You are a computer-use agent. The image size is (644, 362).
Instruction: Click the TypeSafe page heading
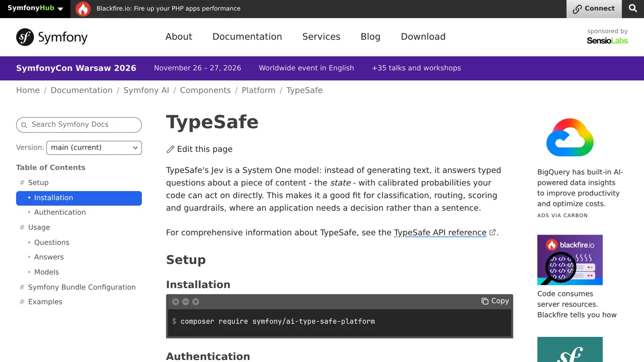[x=212, y=122]
